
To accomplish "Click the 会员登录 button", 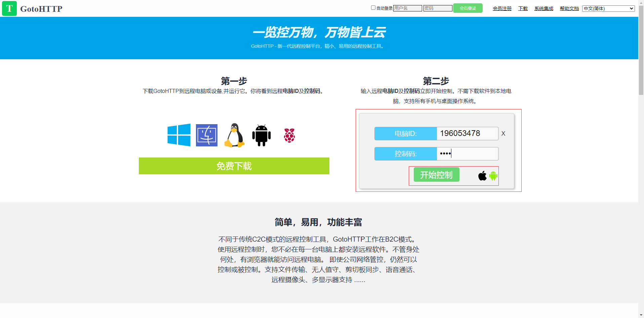I will coord(468,8).
